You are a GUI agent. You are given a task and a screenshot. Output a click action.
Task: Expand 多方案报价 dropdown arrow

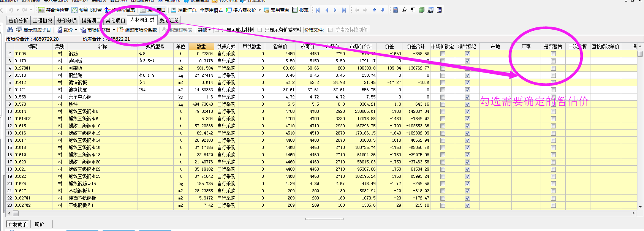click(x=259, y=10)
